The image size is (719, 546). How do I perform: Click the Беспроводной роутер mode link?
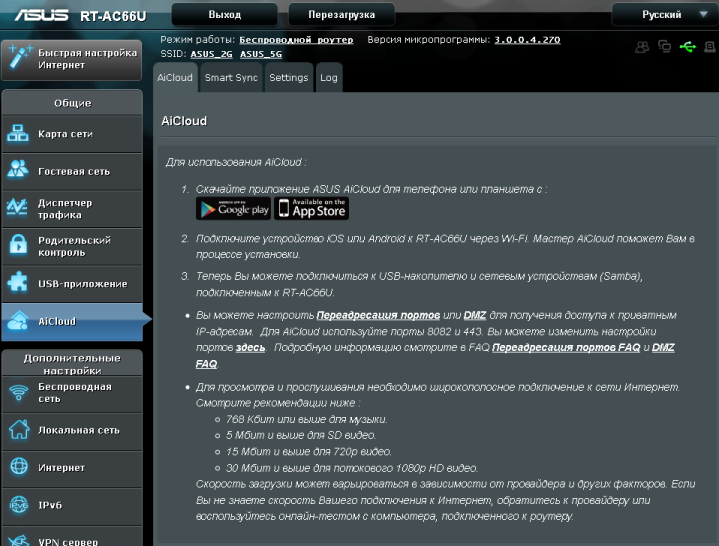(x=296, y=40)
